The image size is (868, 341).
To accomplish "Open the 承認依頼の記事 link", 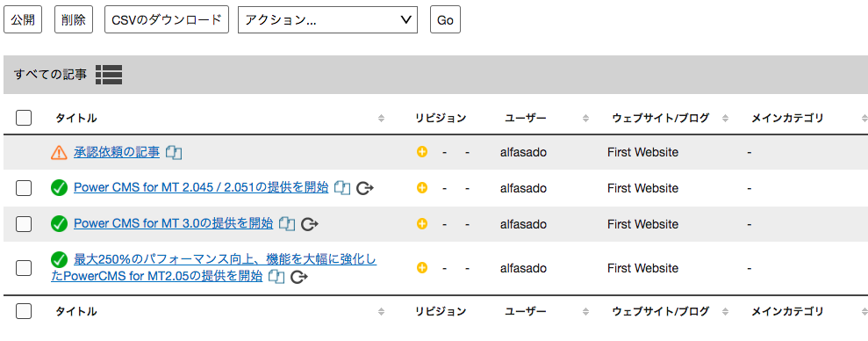I will [117, 152].
